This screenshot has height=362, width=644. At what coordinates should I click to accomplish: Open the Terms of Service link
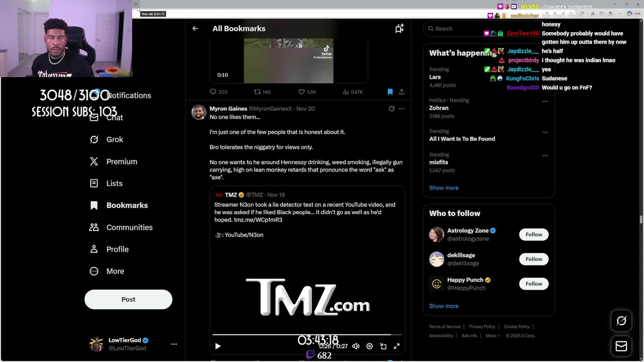coord(445,327)
